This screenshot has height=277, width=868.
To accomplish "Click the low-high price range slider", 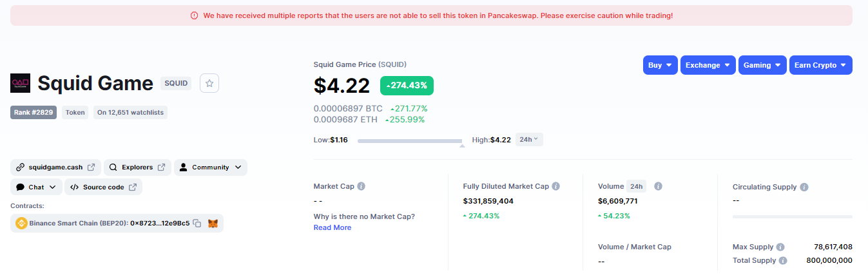I will 410,140.
